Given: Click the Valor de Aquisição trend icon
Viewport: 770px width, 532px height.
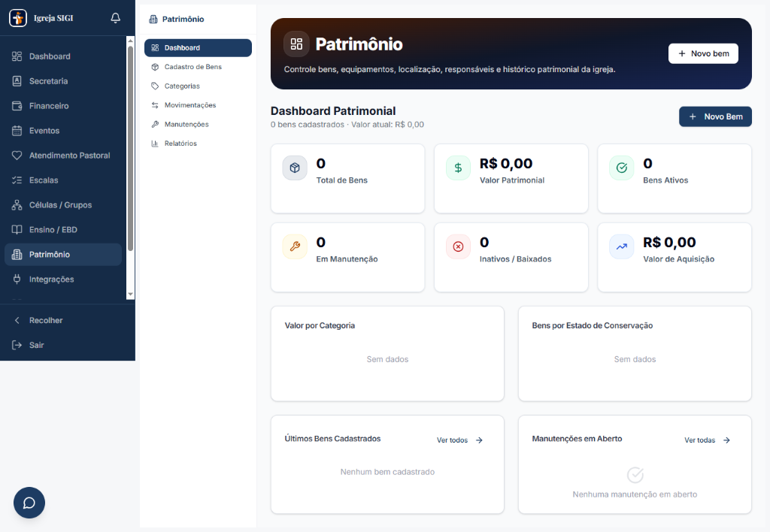Looking at the screenshot, I should point(622,246).
